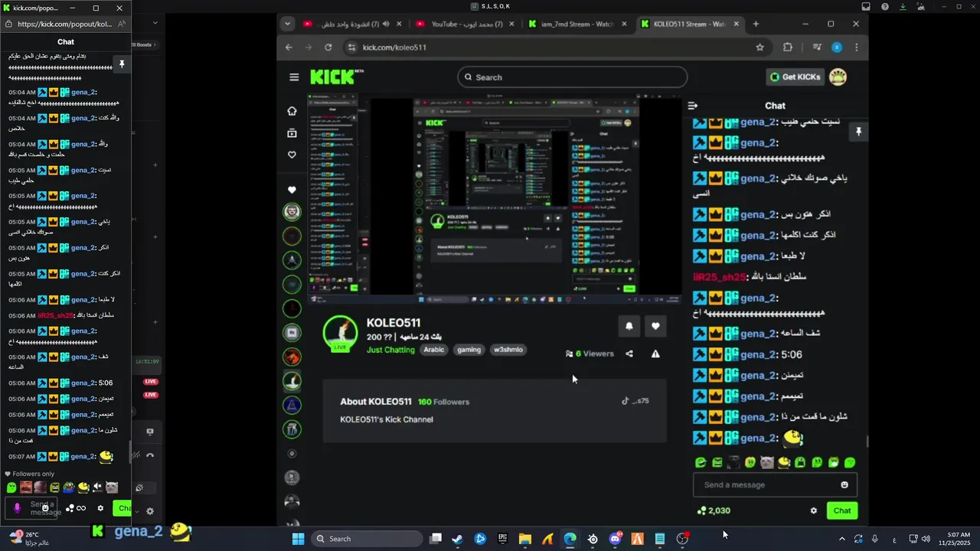Reload the kick.com page

click(328, 47)
